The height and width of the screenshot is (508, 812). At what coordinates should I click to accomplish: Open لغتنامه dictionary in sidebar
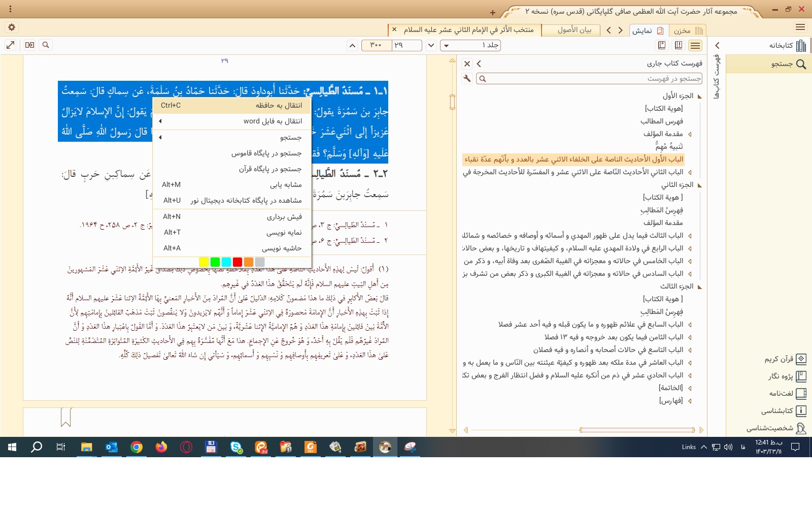click(800, 394)
